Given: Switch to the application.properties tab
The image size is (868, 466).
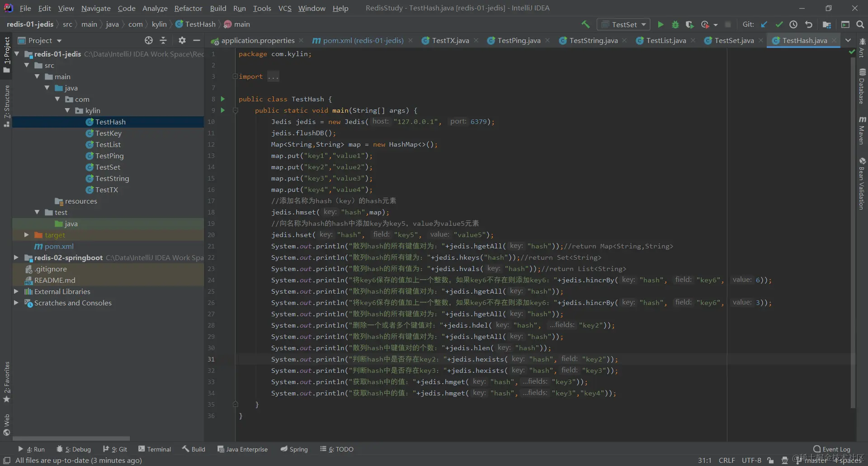Looking at the screenshot, I should click(257, 40).
